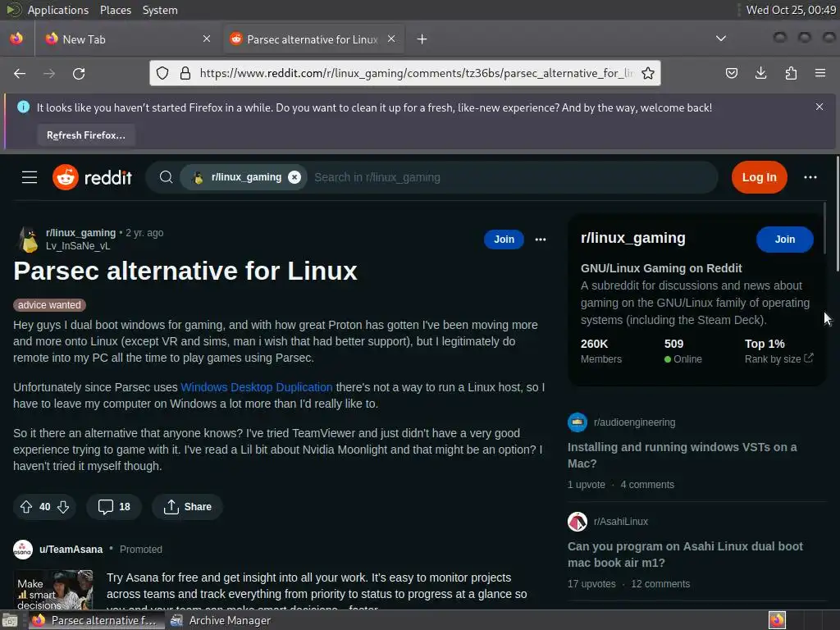Open the Places menu

coord(116,10)
